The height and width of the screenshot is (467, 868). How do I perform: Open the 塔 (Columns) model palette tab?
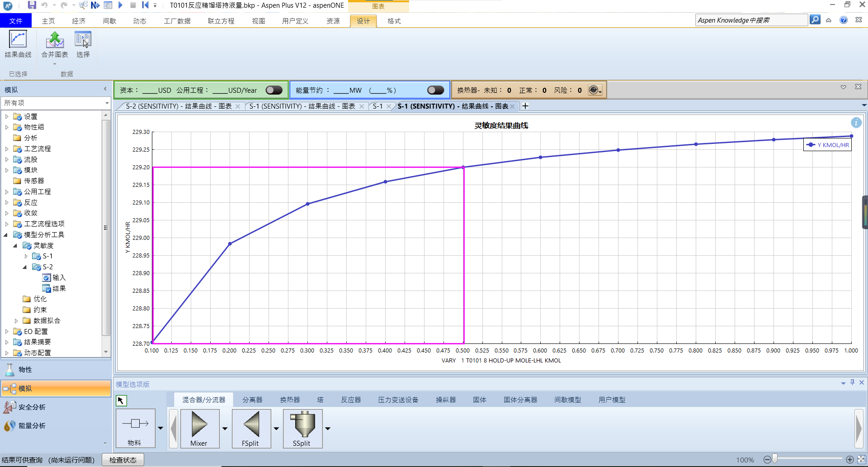tap(321, 400)
